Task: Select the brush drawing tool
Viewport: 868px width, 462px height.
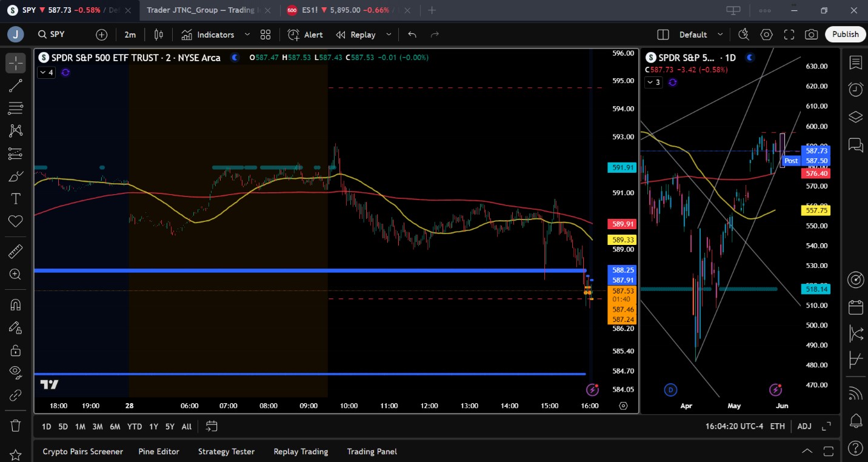Action: 16,176
